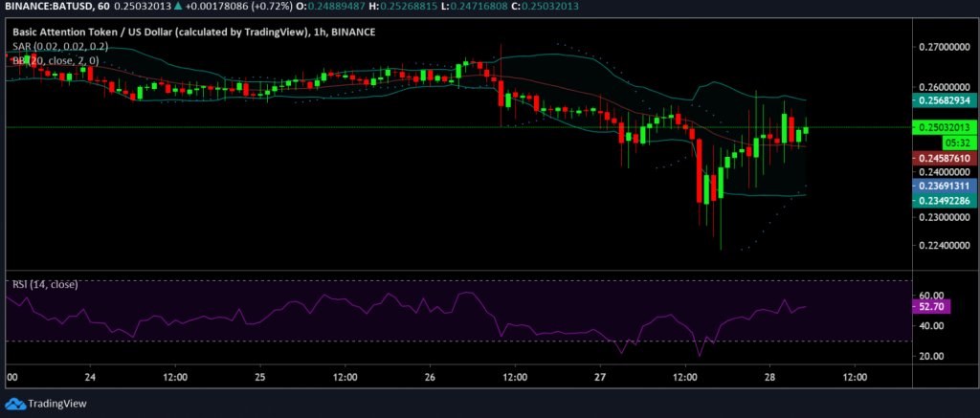Viewport: 980px width, 418px height.
Task: Click the date label 27 on time axis
Action: 601,378
